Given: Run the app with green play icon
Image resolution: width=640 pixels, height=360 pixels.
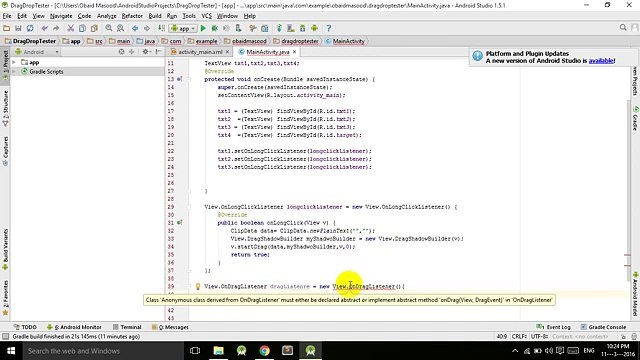Looking at the screenshot, I should pos(203,28).
